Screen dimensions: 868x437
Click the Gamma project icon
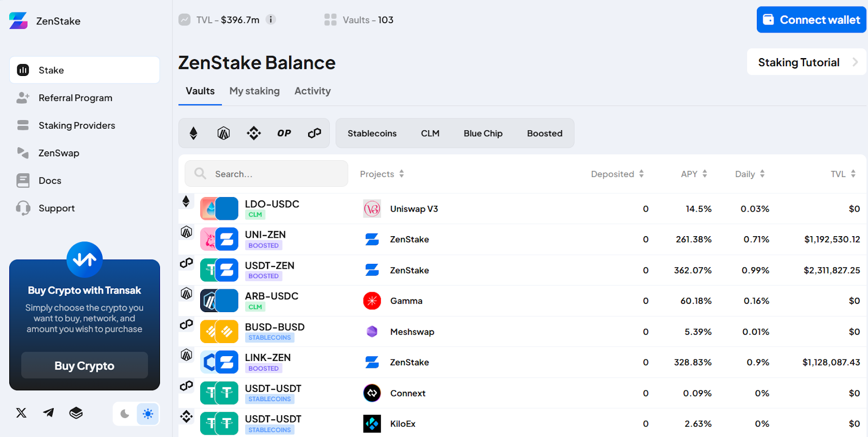pos(372,301)
